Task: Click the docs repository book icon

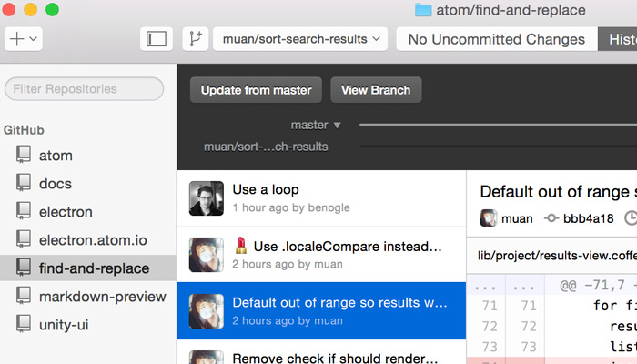Action: tap(24, 183)
